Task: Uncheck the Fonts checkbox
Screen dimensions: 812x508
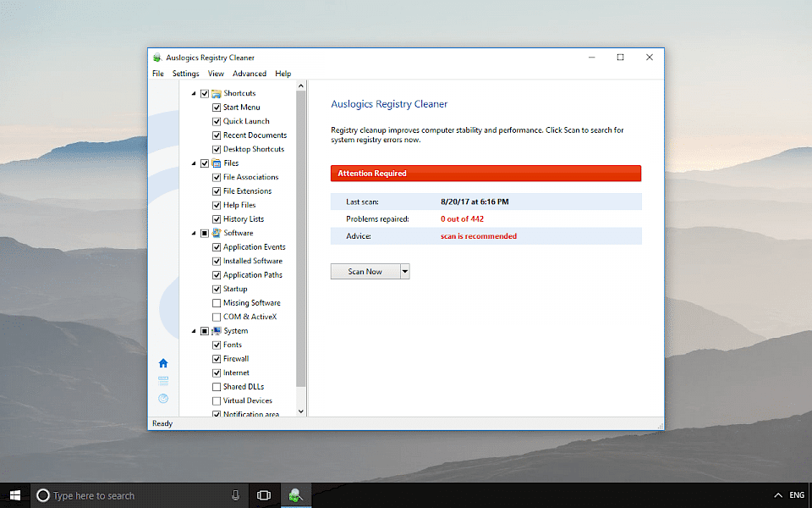Action: point(217,345)
